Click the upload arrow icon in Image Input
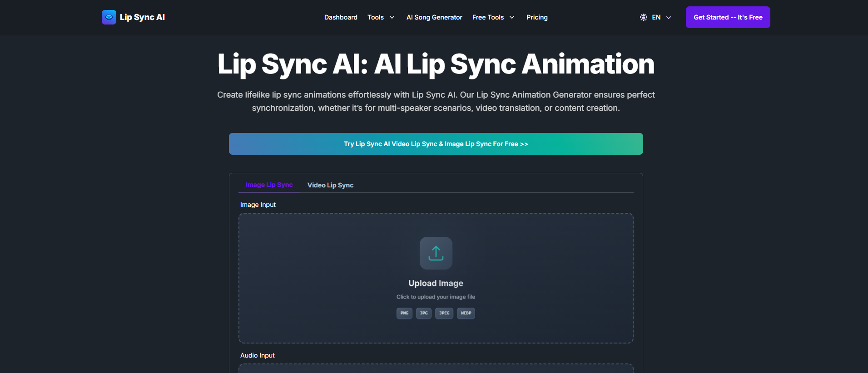Screen dimensions: 868x373 click(436, 253)
